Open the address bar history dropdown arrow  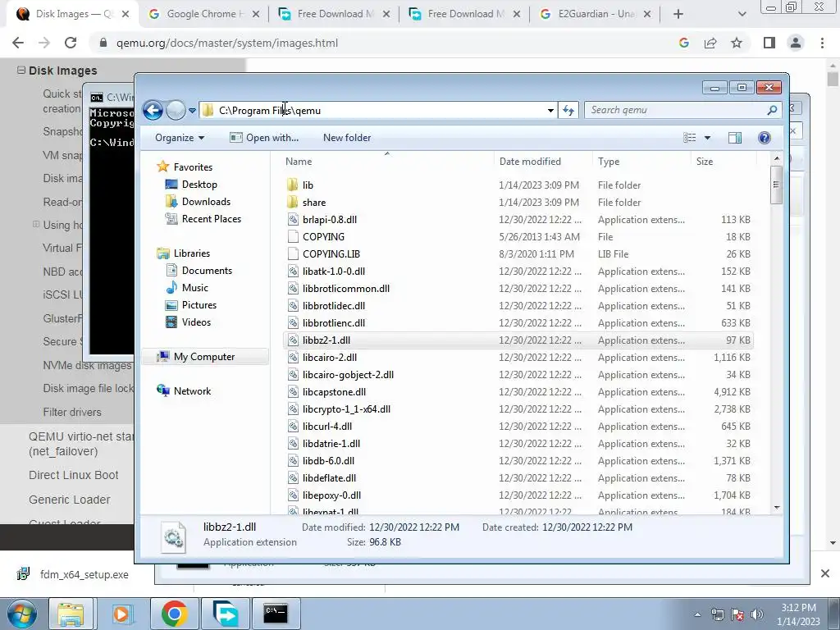(550, 111)
